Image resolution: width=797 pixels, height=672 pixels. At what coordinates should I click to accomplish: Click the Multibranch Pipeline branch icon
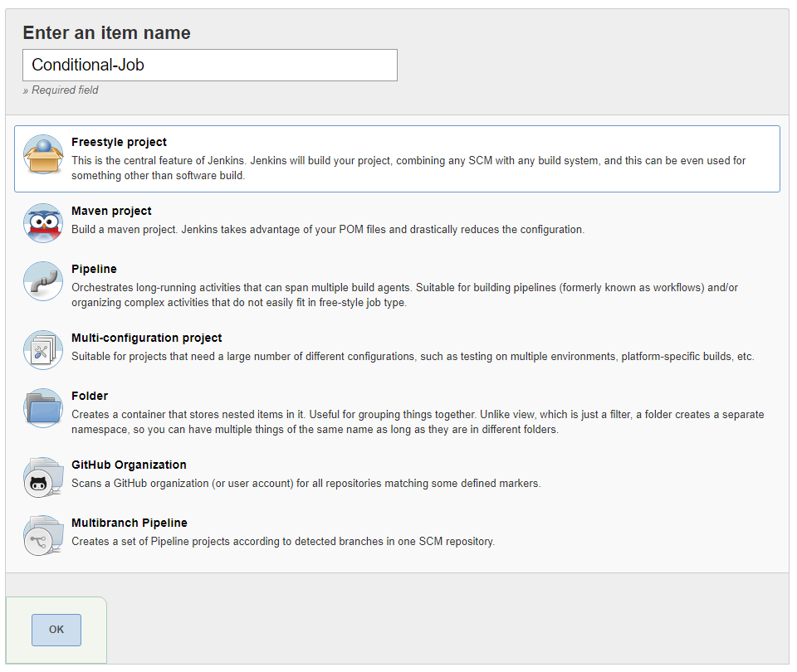[x=43, y=535]
